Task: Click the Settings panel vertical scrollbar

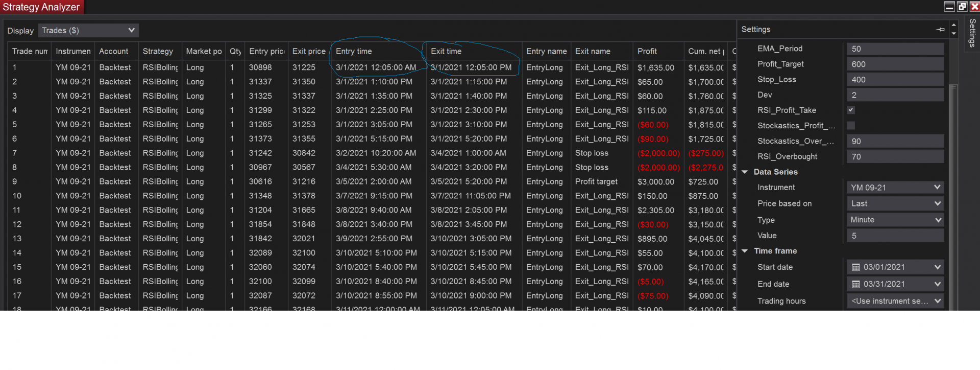Action: click(x=953, y=197)
